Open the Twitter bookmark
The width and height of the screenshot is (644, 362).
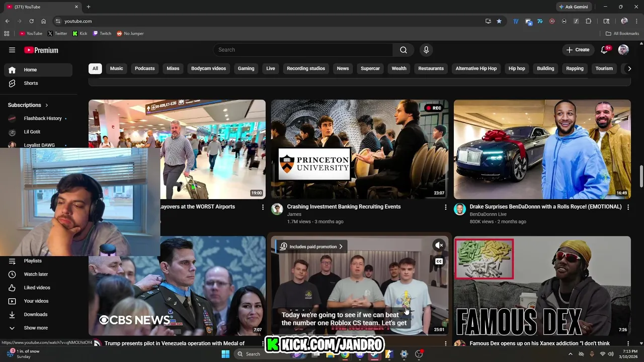coord(57,33)
